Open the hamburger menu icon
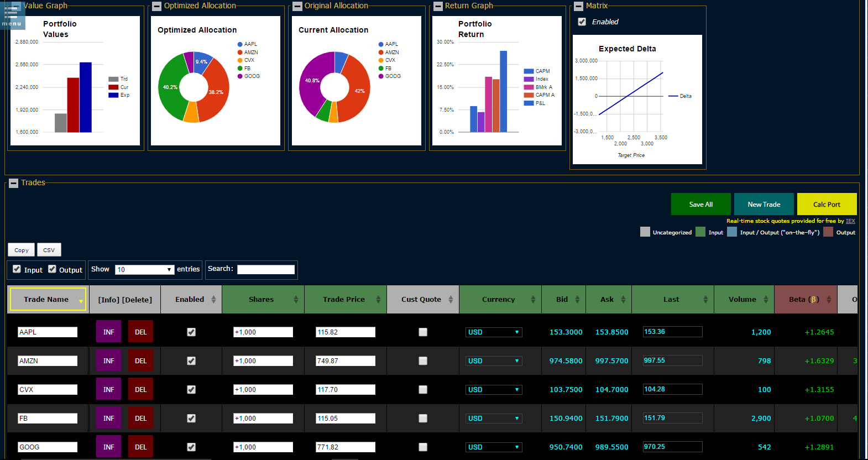The width and height of the screenshot is (868, 460). coord(12,14)
